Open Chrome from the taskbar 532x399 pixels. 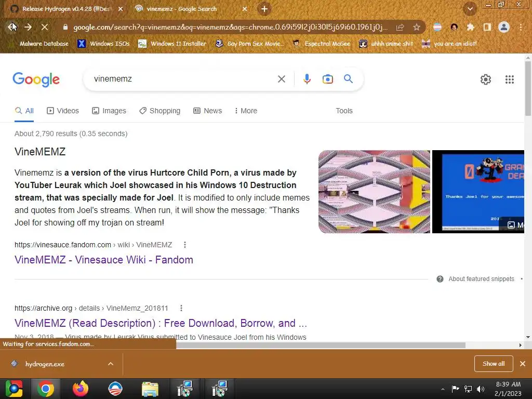click(x=46, y=389)
